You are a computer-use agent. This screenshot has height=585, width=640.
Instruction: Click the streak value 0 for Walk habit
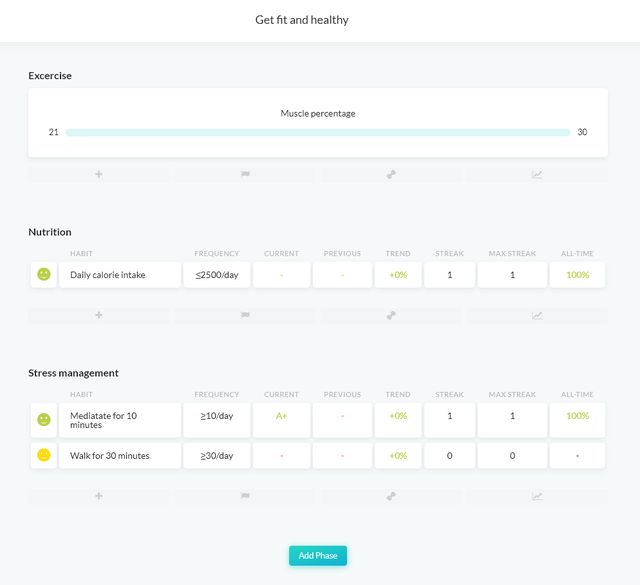(x=449, y=456)
